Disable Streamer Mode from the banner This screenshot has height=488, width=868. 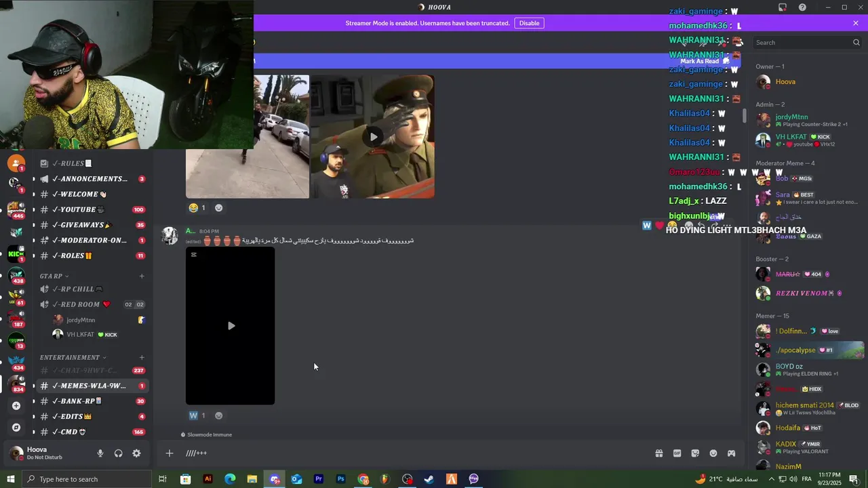529,23
